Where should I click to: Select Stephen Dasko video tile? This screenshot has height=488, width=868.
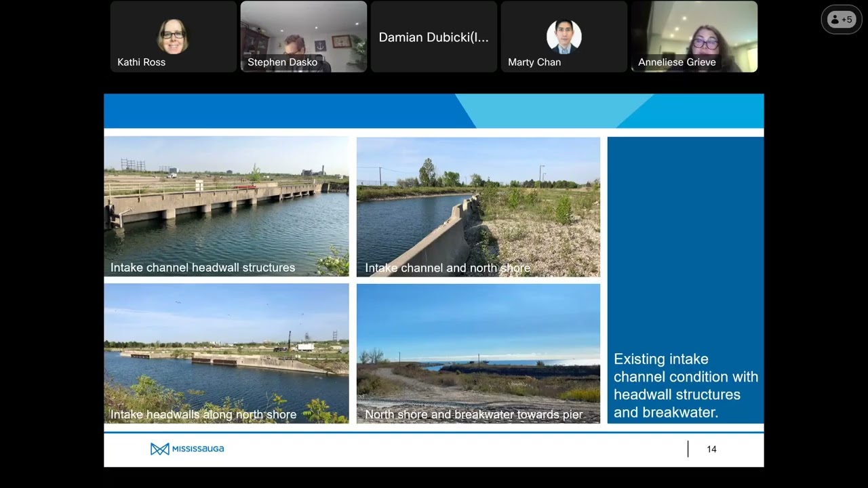304,37
